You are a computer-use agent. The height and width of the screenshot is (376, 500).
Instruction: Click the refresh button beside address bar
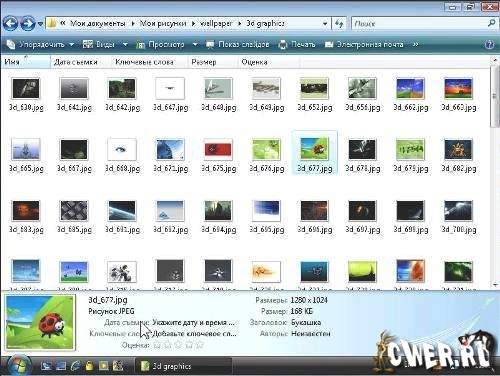(x=339, y=24)
